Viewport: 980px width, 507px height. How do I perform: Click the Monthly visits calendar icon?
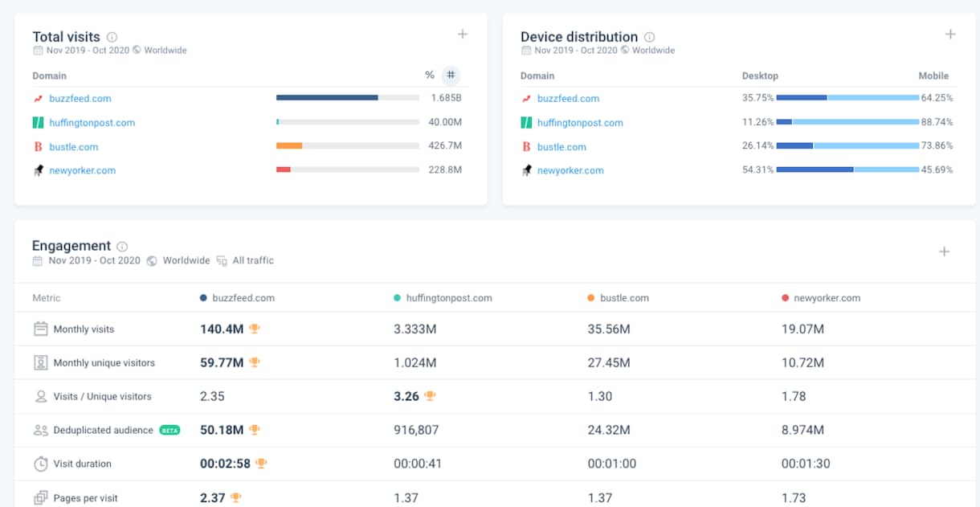pos(40,329)
